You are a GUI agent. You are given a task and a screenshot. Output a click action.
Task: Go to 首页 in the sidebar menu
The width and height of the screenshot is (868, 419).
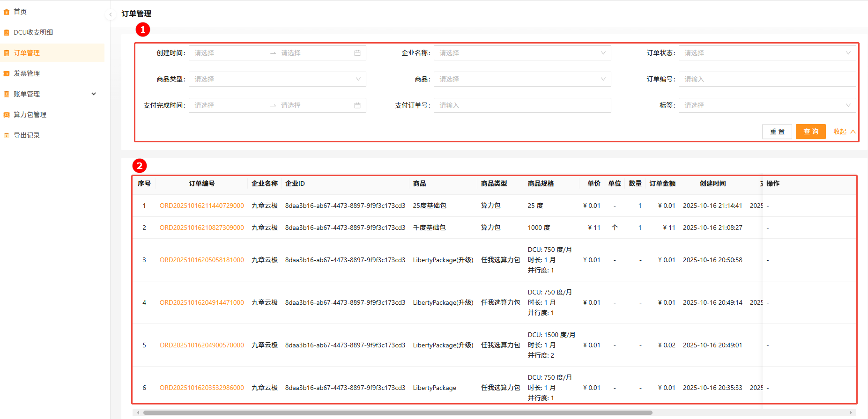20,12
